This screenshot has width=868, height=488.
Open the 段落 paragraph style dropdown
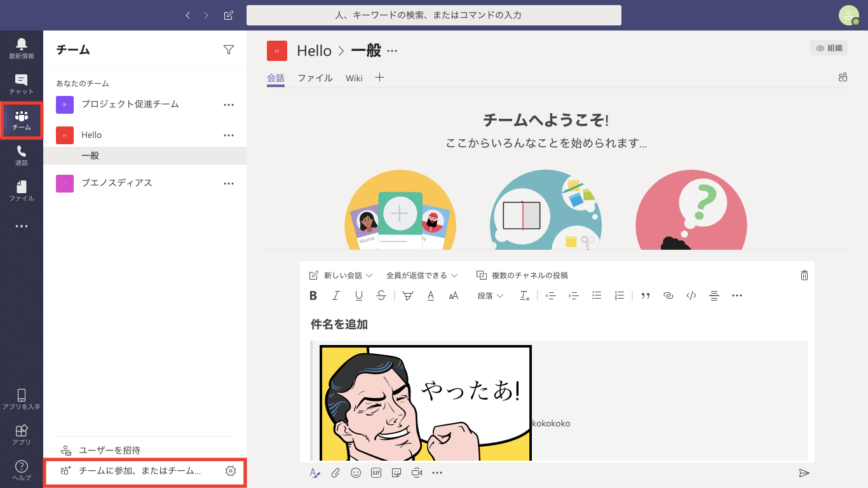(491, 295)
